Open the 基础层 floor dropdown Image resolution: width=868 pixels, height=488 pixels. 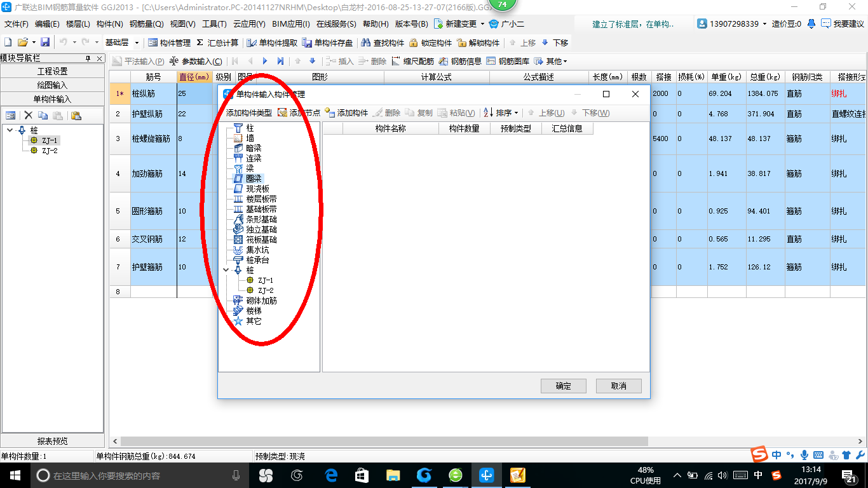(137, 43)
